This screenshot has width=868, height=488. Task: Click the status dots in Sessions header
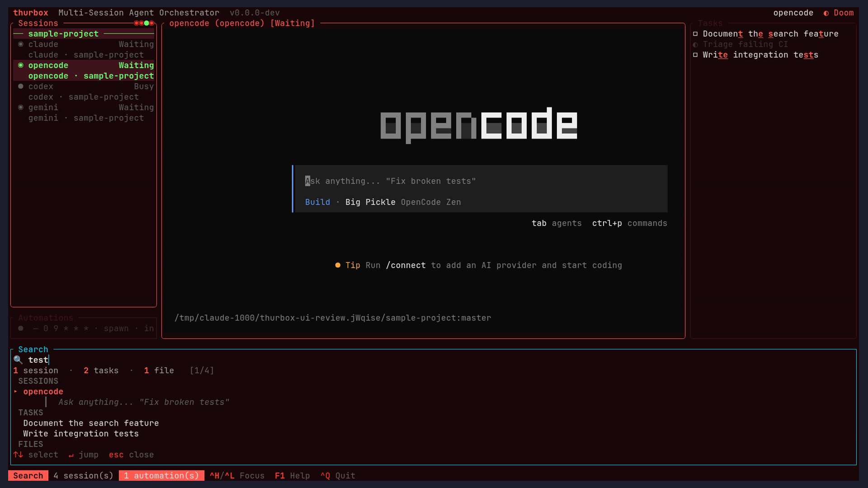point(144,23)
